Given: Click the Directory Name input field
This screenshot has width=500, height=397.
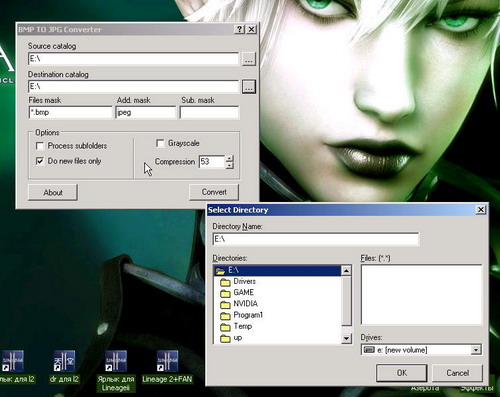Looking at the screenshot, I should click(316, 239).
